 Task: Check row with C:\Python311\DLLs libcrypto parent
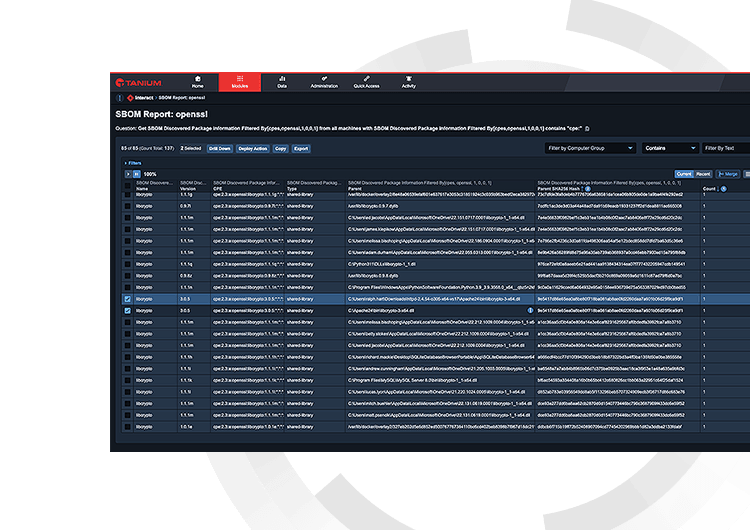pos(127,264)
